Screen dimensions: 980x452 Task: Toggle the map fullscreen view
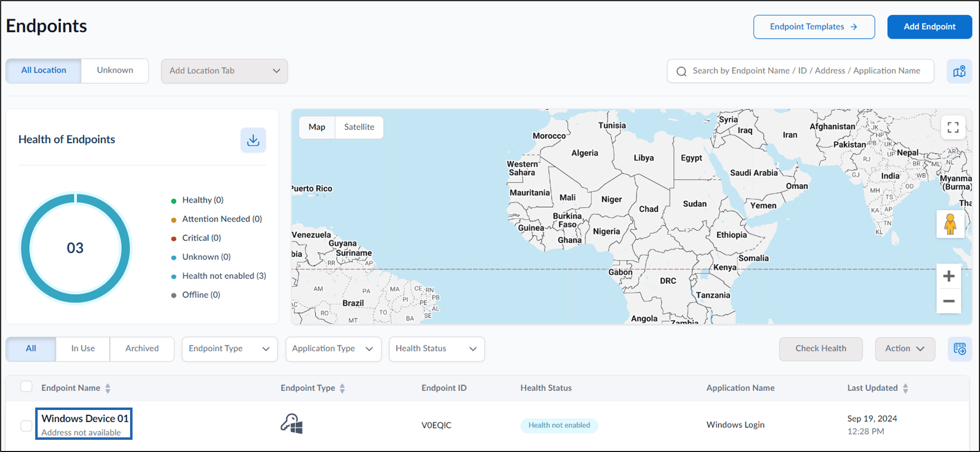pos(953,128)
